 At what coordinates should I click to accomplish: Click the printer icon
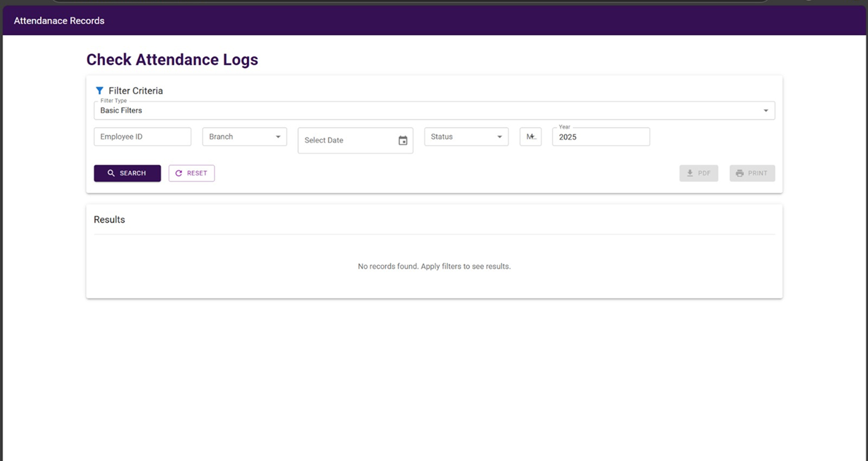pyautogui.click(x=739, y=173)
